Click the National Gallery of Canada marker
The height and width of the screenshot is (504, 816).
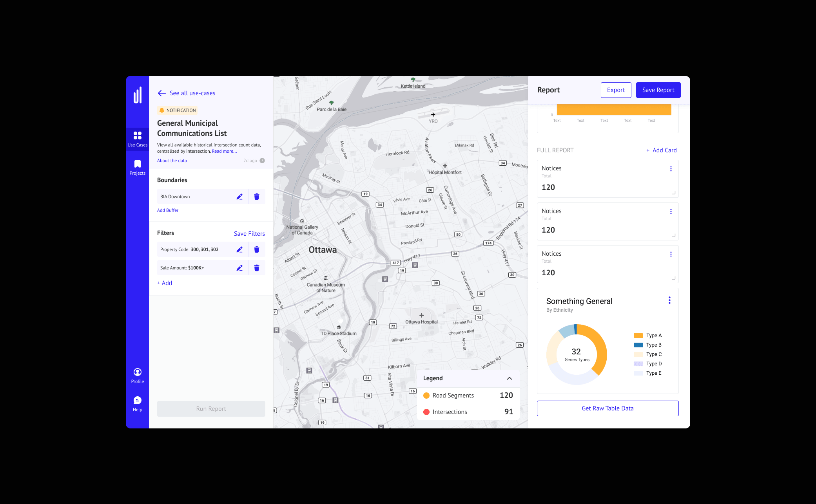302,221
